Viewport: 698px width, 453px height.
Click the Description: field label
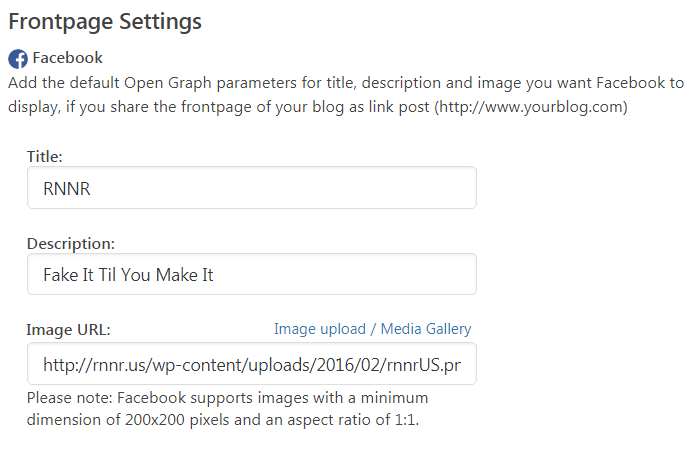coord(71,244)
